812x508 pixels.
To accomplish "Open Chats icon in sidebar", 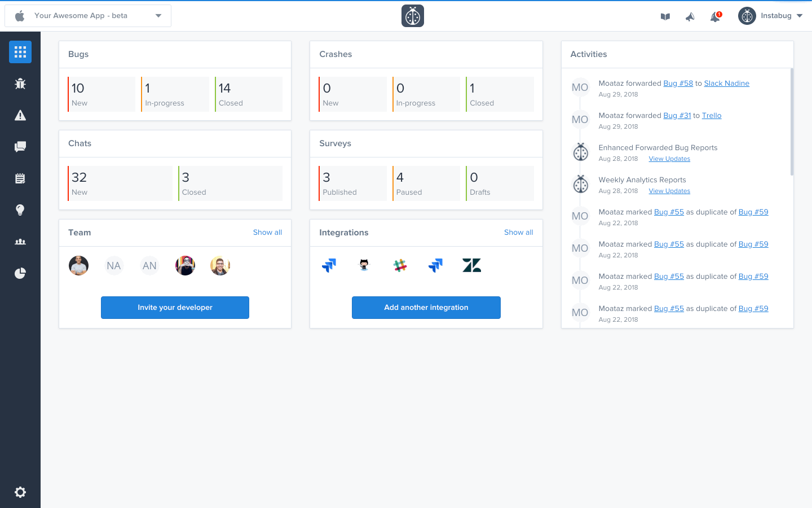I will click(x=20, y=147).
